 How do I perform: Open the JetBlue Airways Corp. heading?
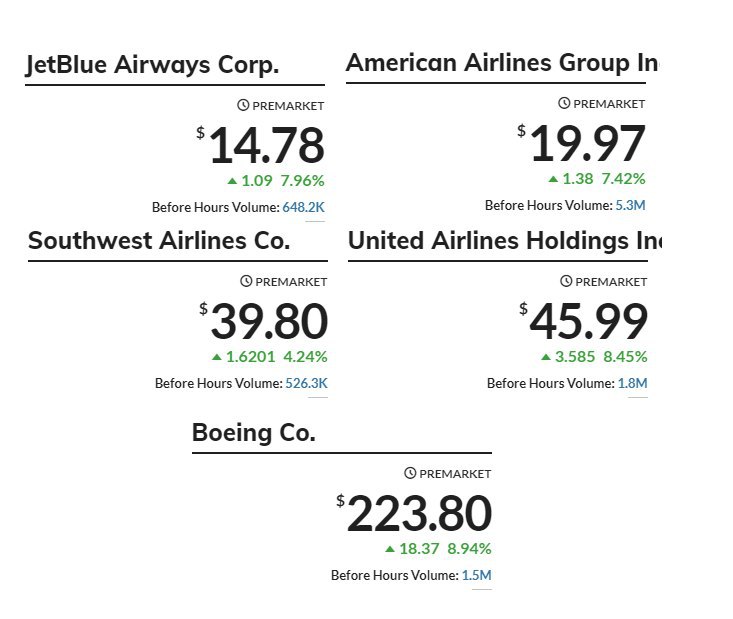pyautogui.click(x=152, y=65)
